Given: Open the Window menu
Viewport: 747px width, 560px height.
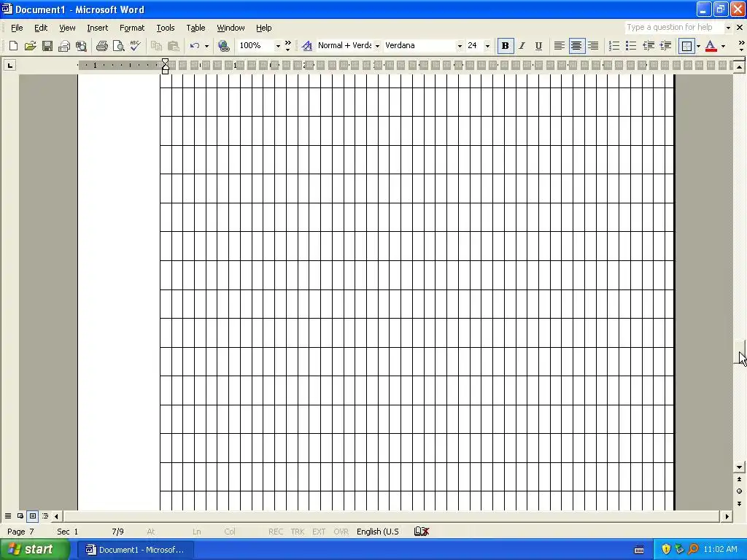Looking at the screenshot, I should [231, 28].
